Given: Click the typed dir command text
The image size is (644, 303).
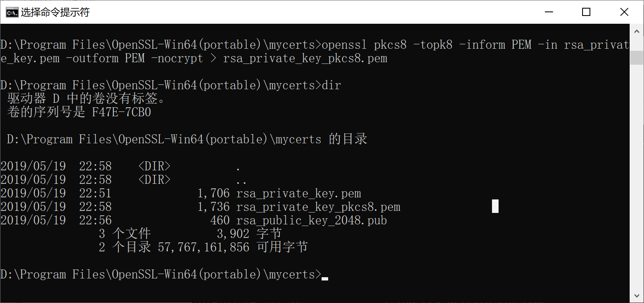Looking at the screenshot, I should pos(331,85).
